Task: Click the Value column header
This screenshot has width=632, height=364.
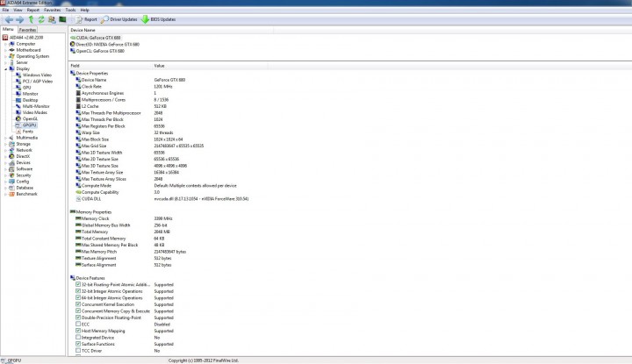Action: (x=210, y=66)
